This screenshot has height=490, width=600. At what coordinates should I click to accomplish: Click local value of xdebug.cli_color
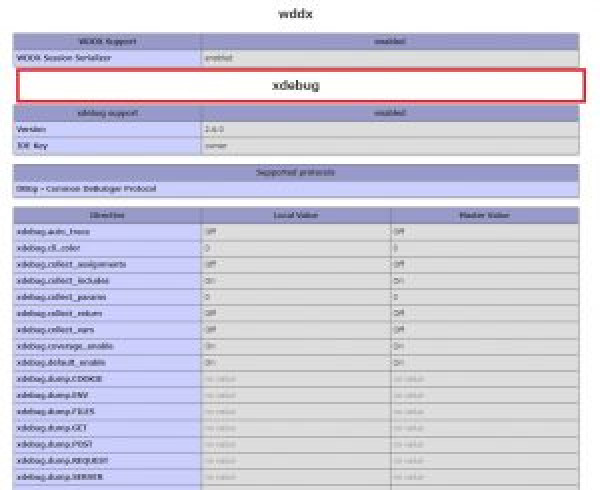208,247
